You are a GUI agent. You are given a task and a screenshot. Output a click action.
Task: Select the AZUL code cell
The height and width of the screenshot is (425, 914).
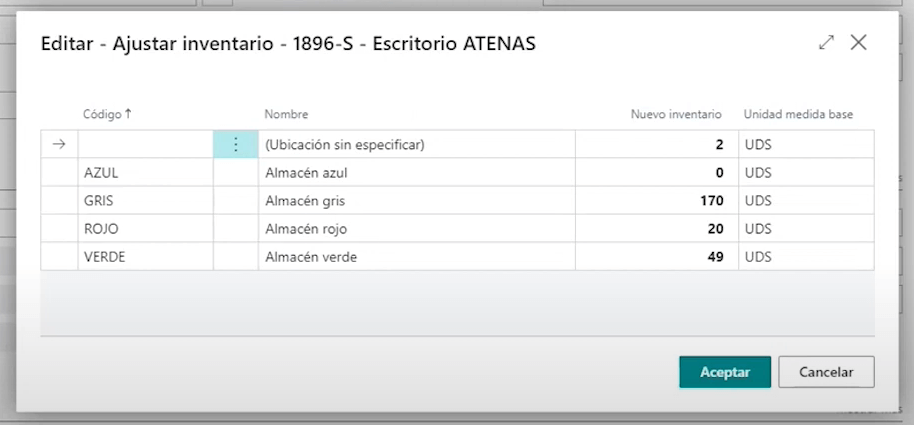tap(145, 173)
